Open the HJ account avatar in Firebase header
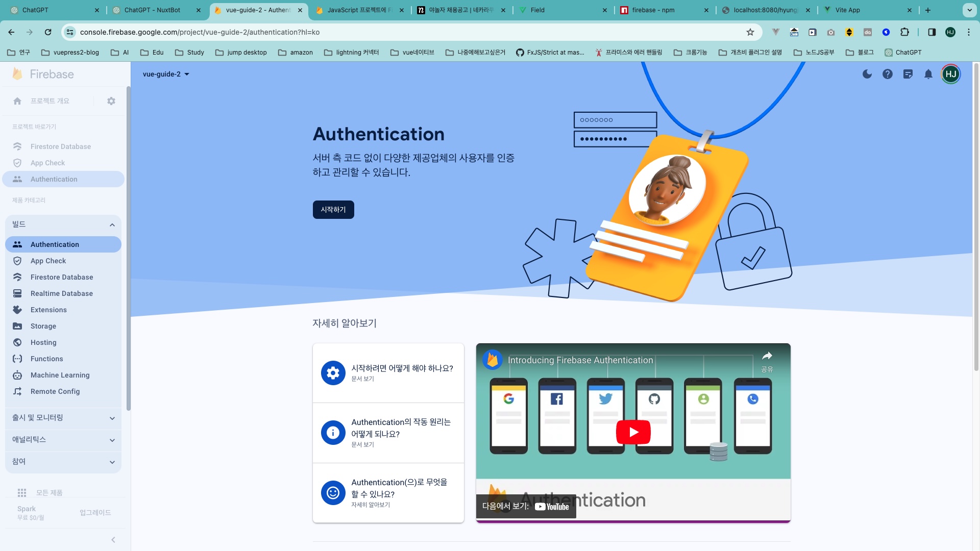 (x=951, y=74)
